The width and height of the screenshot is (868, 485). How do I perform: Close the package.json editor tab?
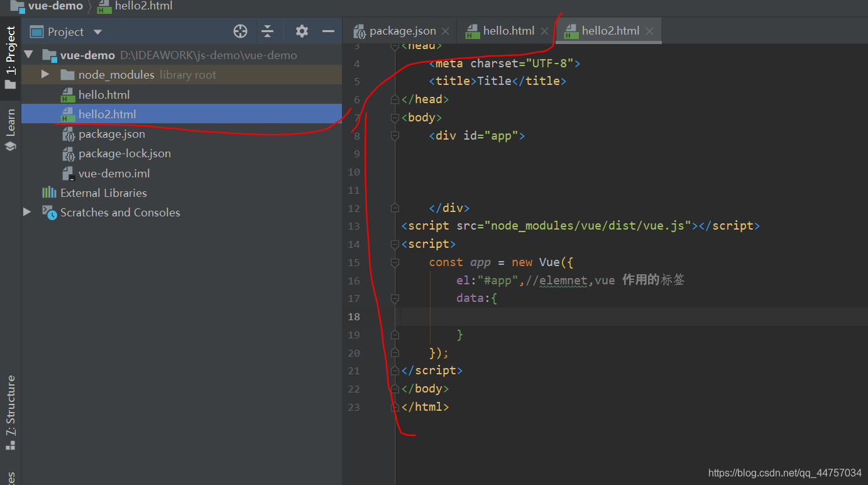pyautogui.click(x=445, y=31)
